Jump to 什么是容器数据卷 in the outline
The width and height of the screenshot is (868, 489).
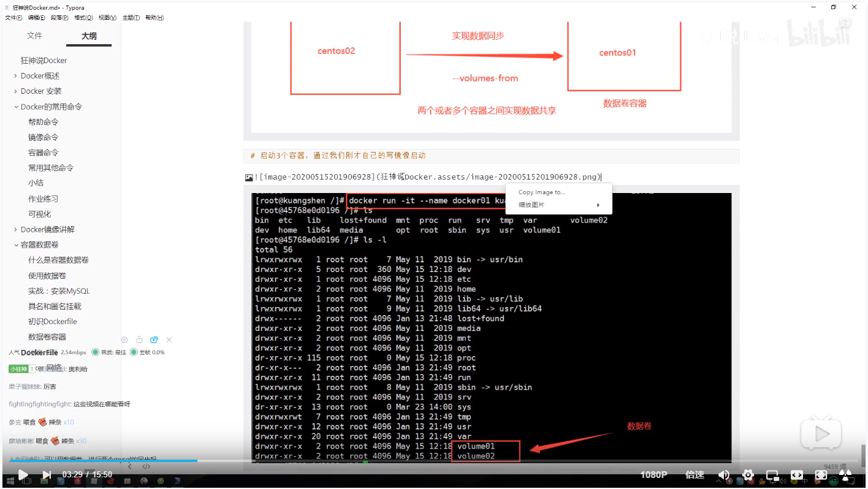[x=59, y=260]
